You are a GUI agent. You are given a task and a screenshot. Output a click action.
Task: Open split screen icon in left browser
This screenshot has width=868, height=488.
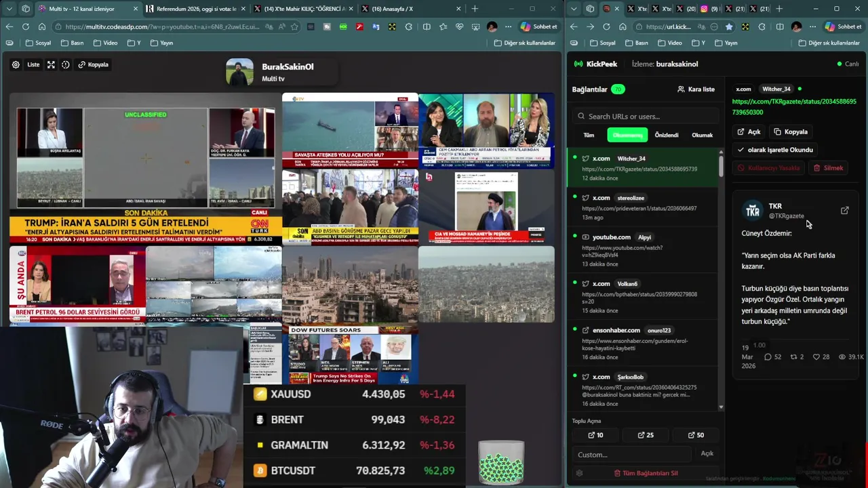pyautogui.click(x=427, y=26)
